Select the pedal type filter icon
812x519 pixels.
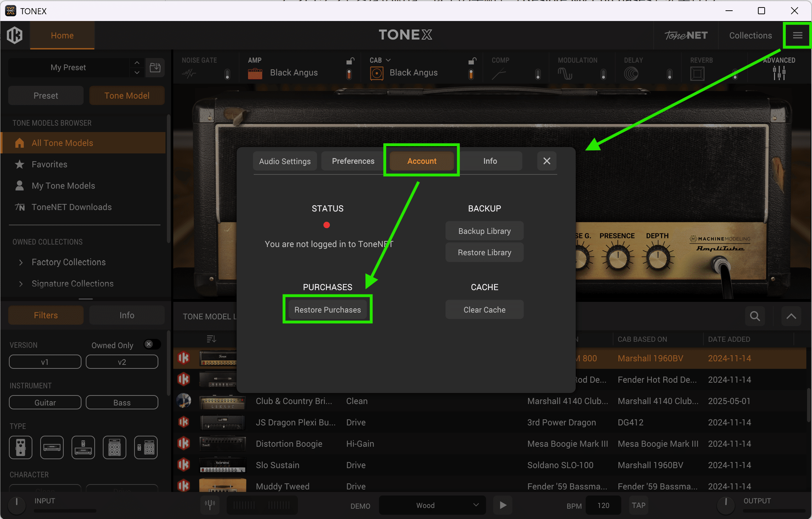20,447
